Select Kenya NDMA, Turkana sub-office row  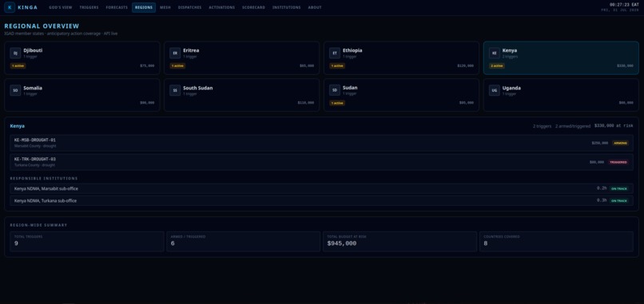tap(321, 200)
